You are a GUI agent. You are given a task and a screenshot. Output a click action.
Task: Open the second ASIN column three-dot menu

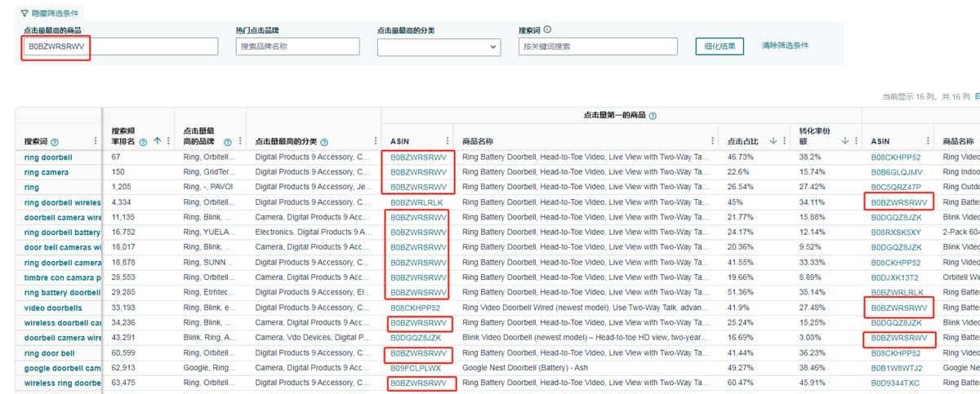pos(927,141)
